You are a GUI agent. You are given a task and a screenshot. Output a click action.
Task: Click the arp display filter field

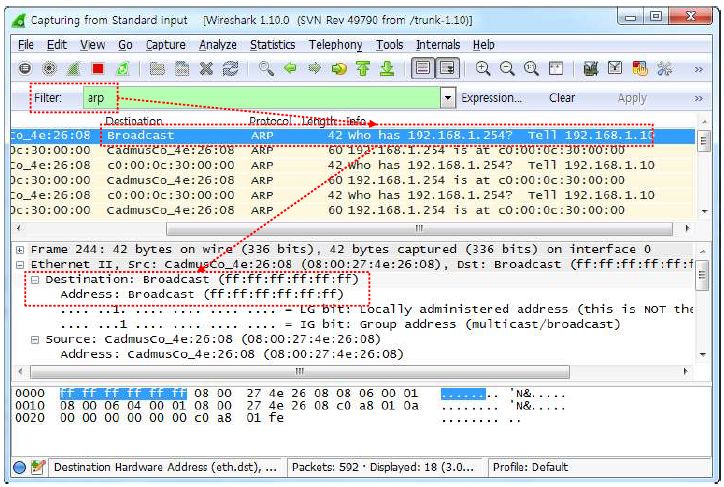tap(261, 98)
